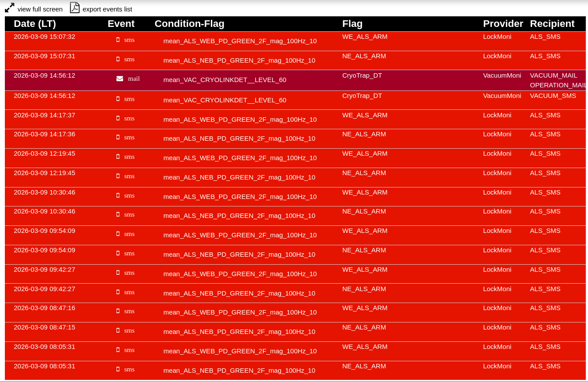Click the PDF export icon
Screen dimensions: 588x382
[x=75, y=8]
